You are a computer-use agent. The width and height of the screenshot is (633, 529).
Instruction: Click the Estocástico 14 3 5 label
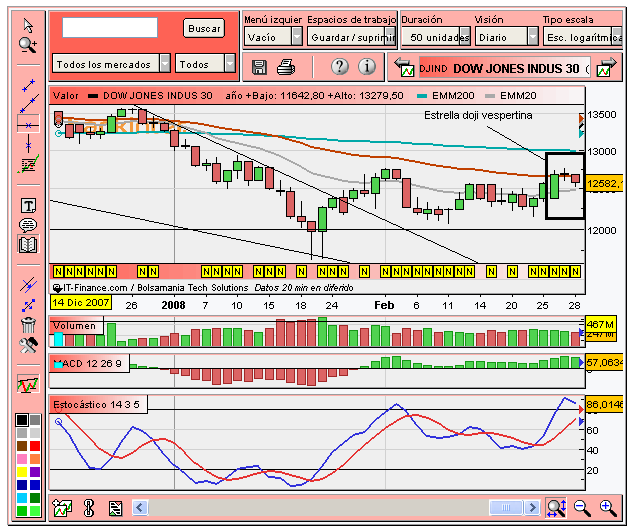pos(96,404)
